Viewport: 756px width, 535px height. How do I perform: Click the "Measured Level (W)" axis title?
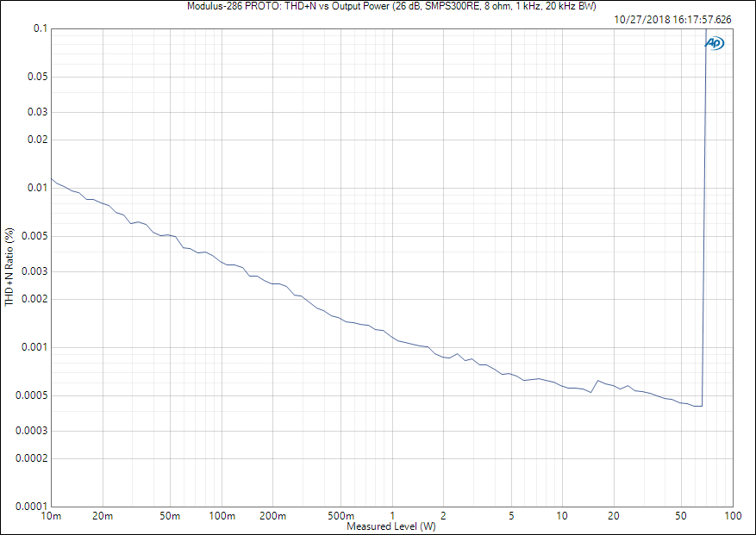391,526
